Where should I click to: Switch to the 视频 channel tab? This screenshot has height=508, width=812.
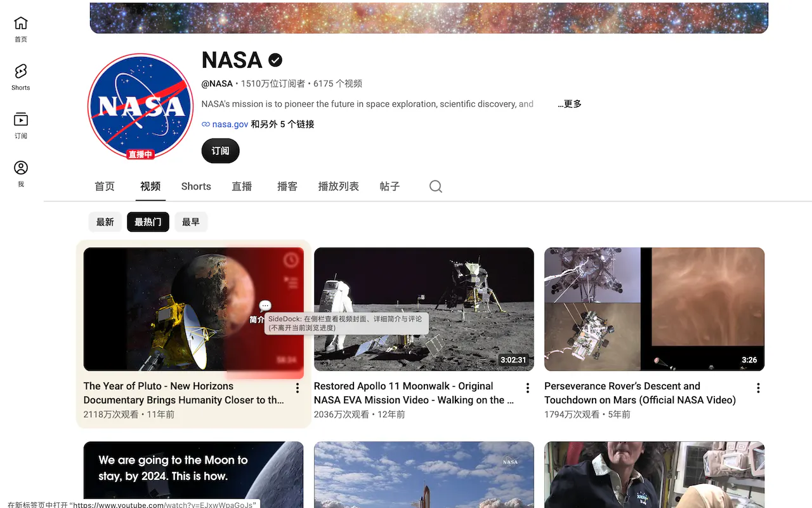(150, 186)
